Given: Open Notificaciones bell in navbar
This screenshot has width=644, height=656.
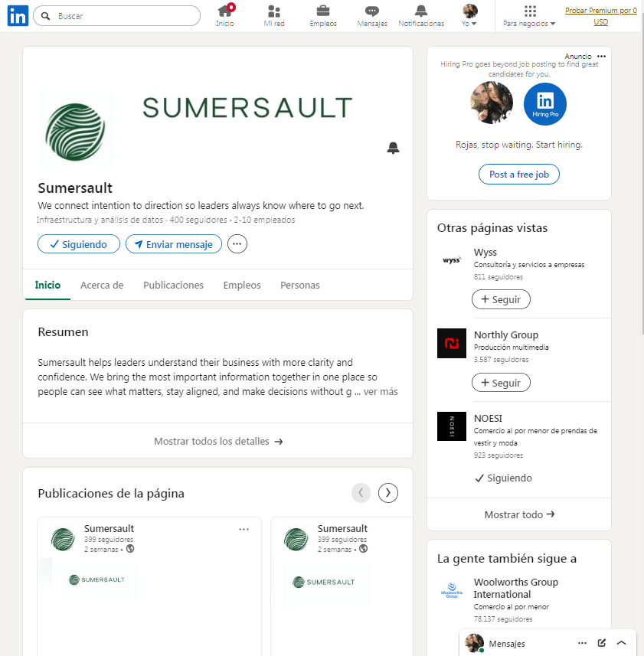Looking at the screenshot, I should tap(421, 16).
